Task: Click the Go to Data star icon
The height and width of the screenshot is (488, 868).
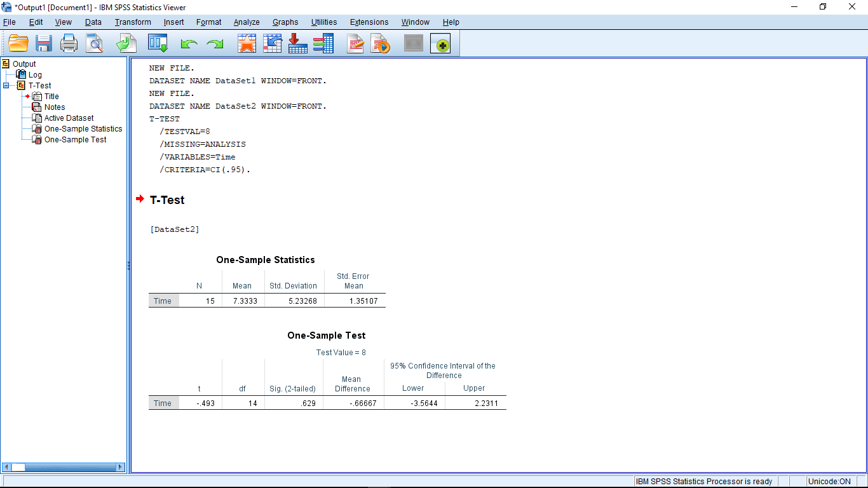Action: (x=247, y=43)
